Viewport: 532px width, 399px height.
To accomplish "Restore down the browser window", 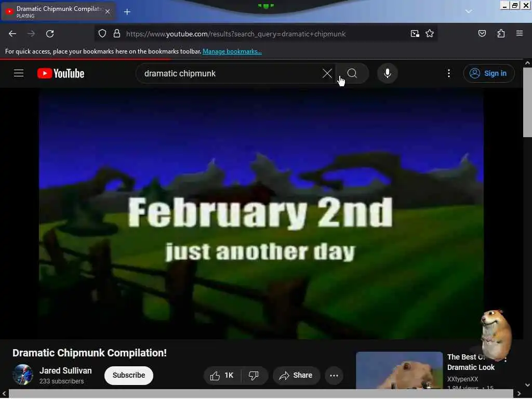I will [x=515, y=5].
